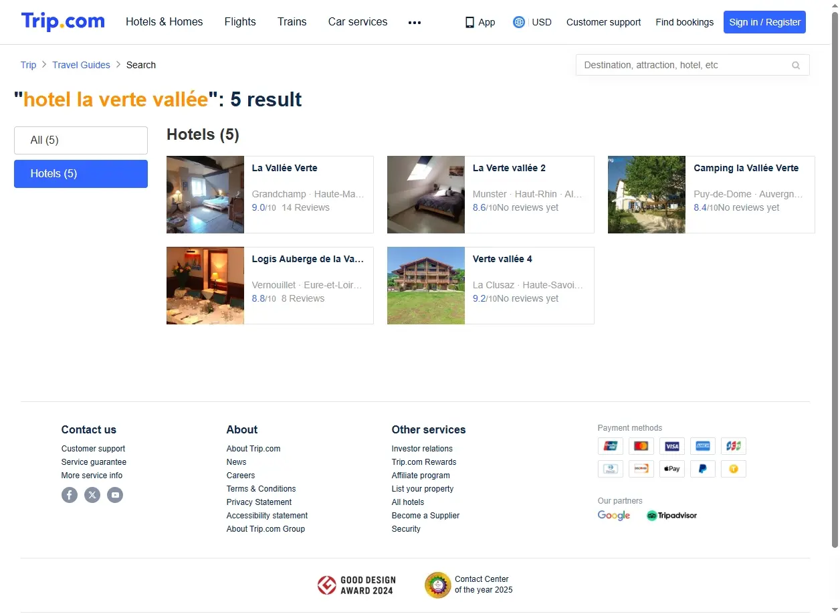Open Become a Supplier link
840x616 pixels.
(425, 516)
